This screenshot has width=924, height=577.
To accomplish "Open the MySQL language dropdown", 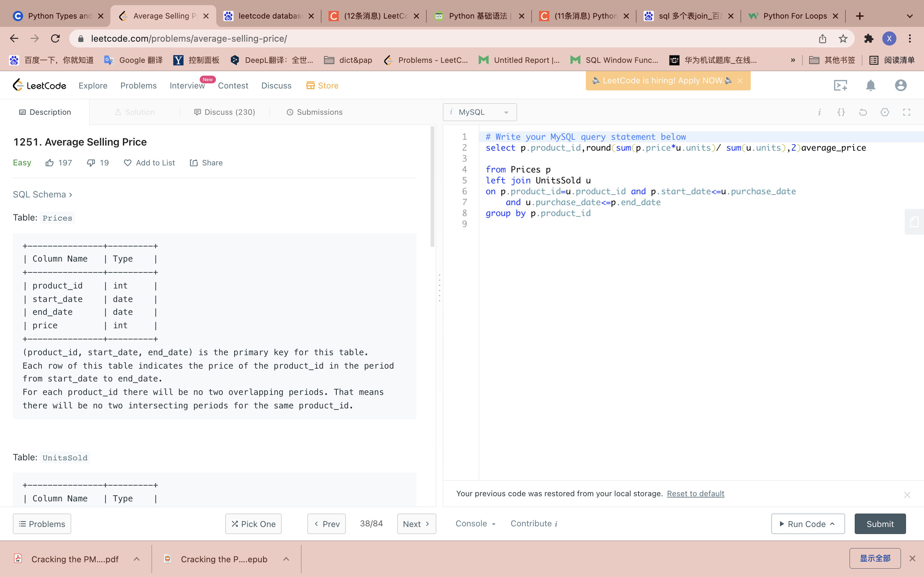I will pyautogui.click(x=480, y=112).
